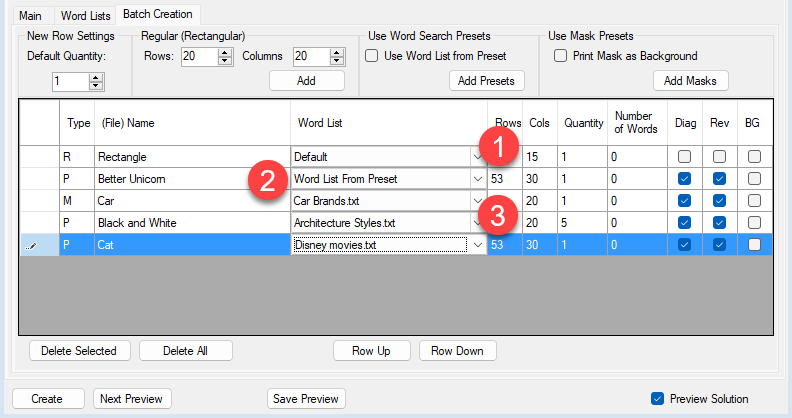Open the Main tab
792x418 pixels.
tap(28, 15)
